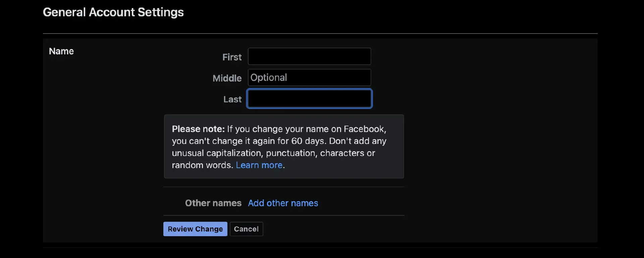
Task: Cancel the name change
Action: [246, 229]
